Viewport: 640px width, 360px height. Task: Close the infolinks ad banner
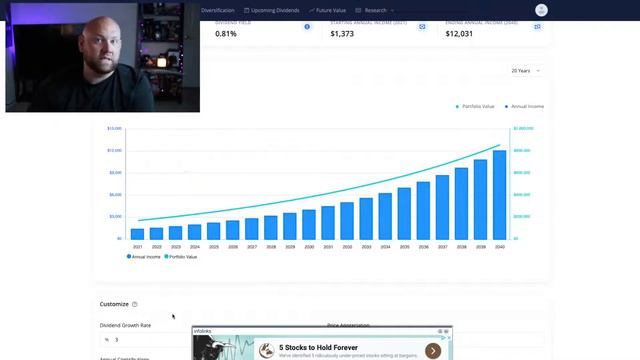pyautogui.click(x=446, y=331)
